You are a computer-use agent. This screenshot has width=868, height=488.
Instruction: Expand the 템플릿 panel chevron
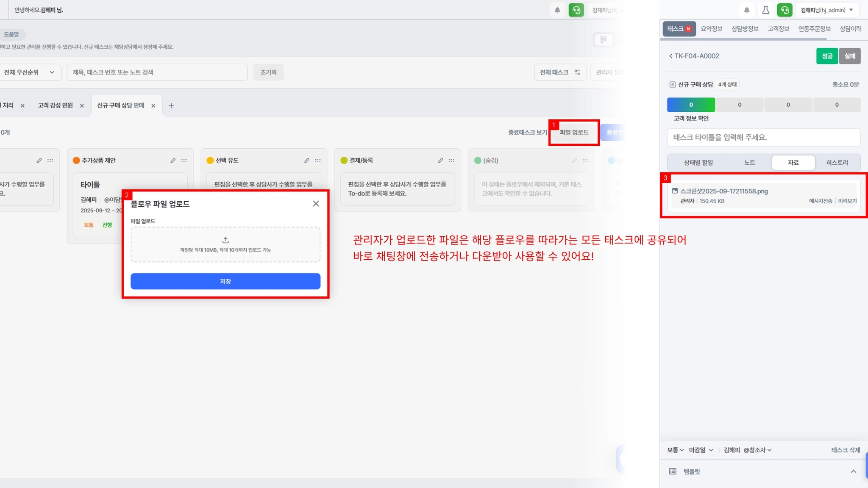(x=853, y=471)
